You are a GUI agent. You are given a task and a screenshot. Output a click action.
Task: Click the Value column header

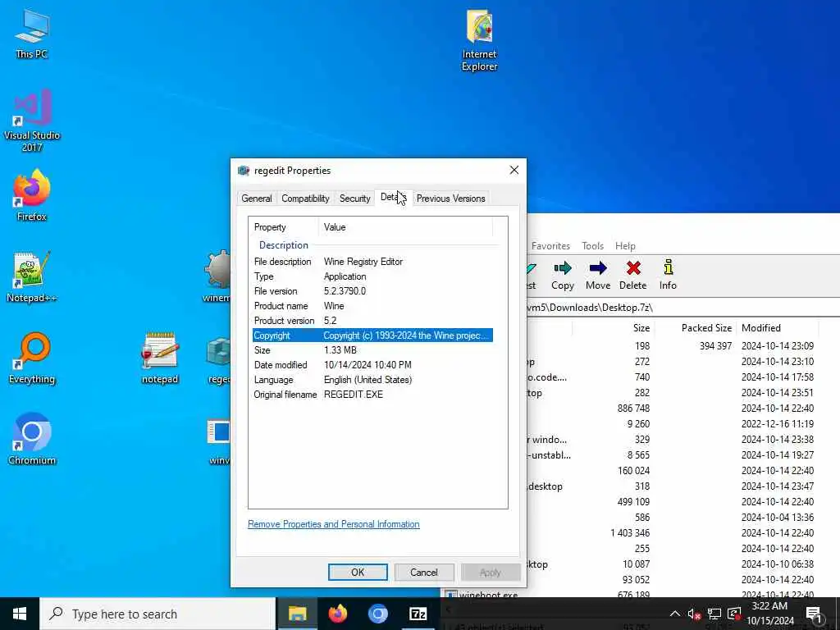point(405,227)
